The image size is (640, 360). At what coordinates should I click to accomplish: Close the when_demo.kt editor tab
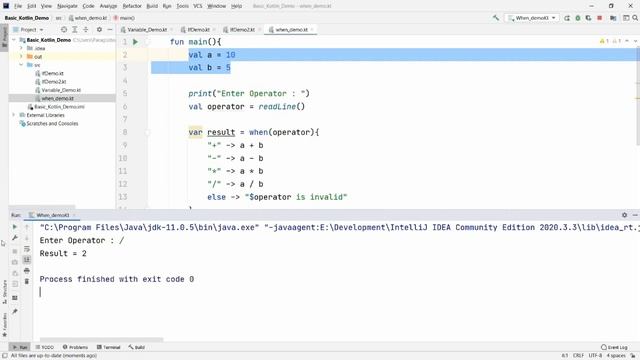pyautogui.click(x=312, y=30)
